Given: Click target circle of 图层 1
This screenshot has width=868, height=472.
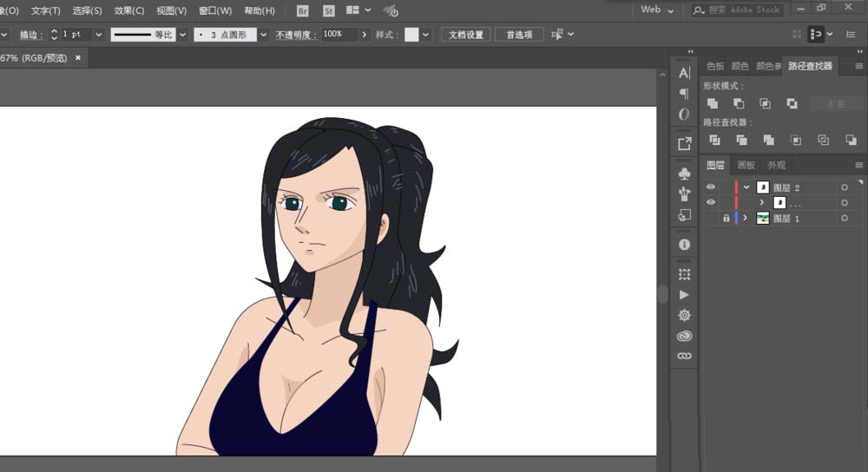Looking at the screenshot, I should [845, 218].
